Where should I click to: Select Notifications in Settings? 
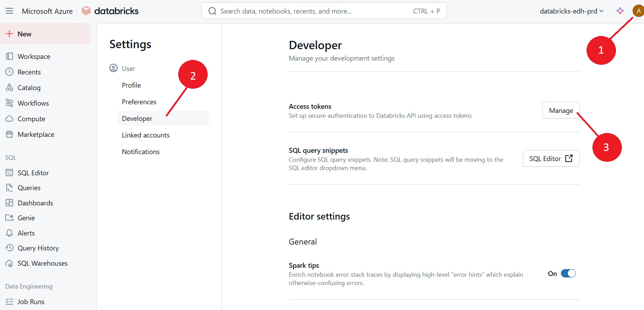tap(163, 152)
